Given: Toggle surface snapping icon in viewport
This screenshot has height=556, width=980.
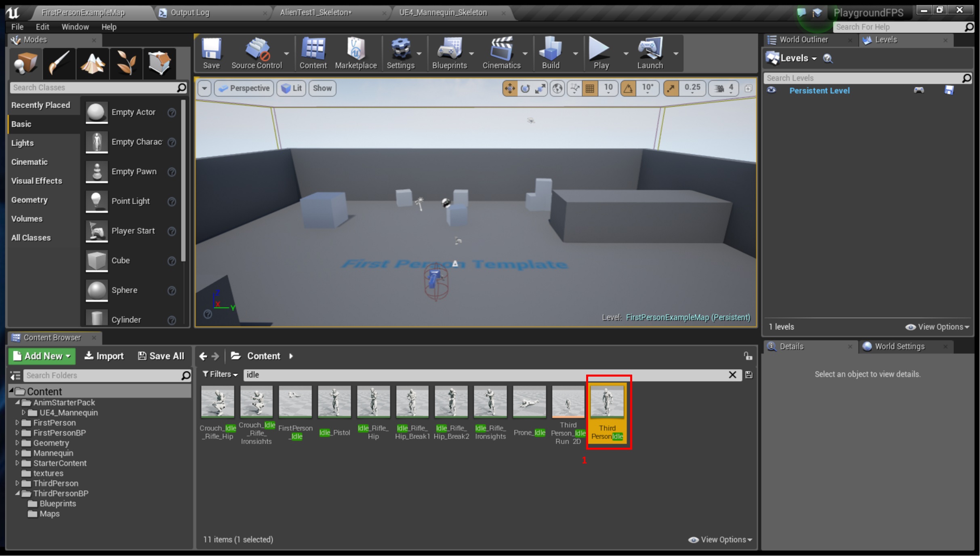Looking at the screenshot, I should point(574,88).
